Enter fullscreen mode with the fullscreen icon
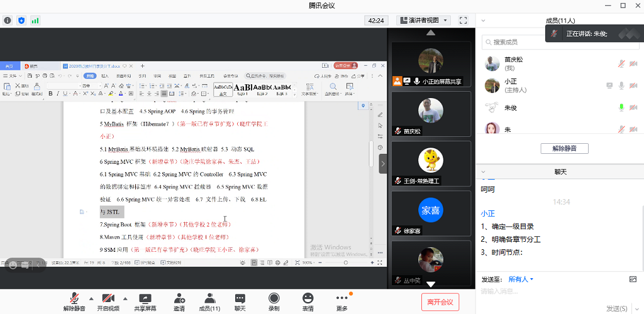 463,20
